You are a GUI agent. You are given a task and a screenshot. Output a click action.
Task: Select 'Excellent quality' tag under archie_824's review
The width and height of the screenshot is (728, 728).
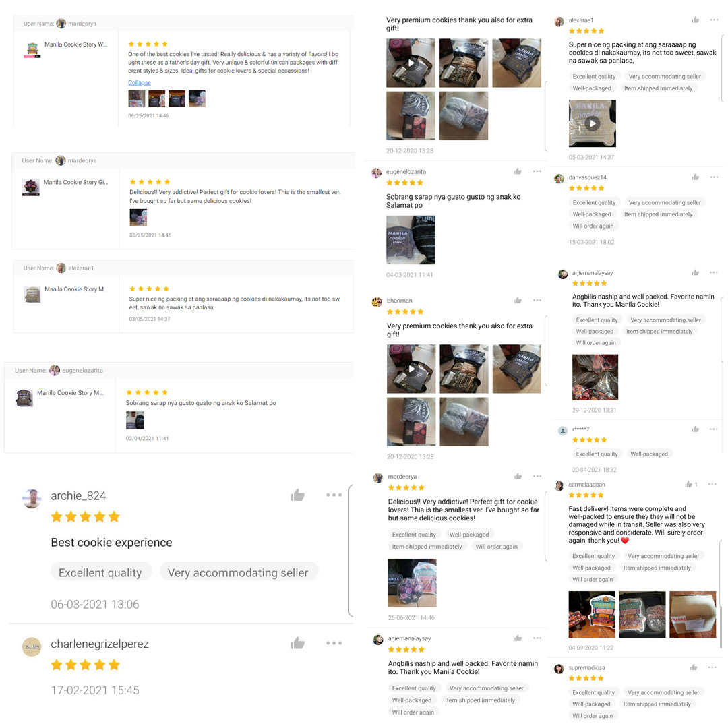pyautogui.click(x=100, y=572)
